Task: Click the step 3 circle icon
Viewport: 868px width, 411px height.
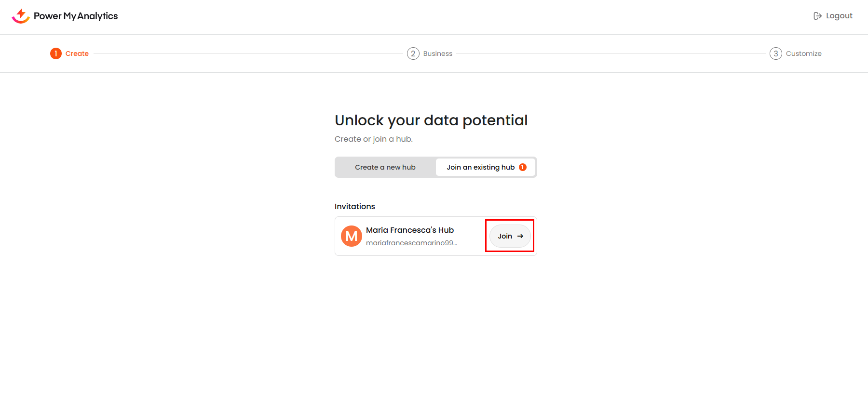Action: point(776,53)
